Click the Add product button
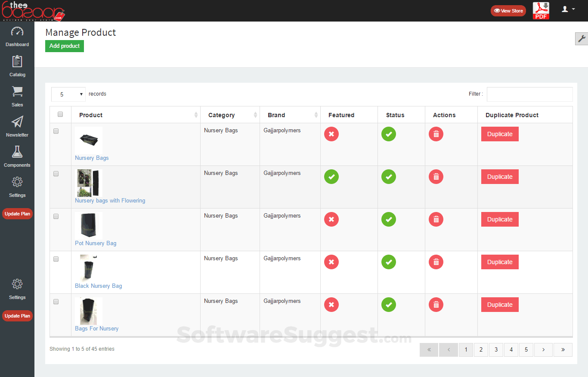Viewport: 588px width, 377px height. point(65,46)
